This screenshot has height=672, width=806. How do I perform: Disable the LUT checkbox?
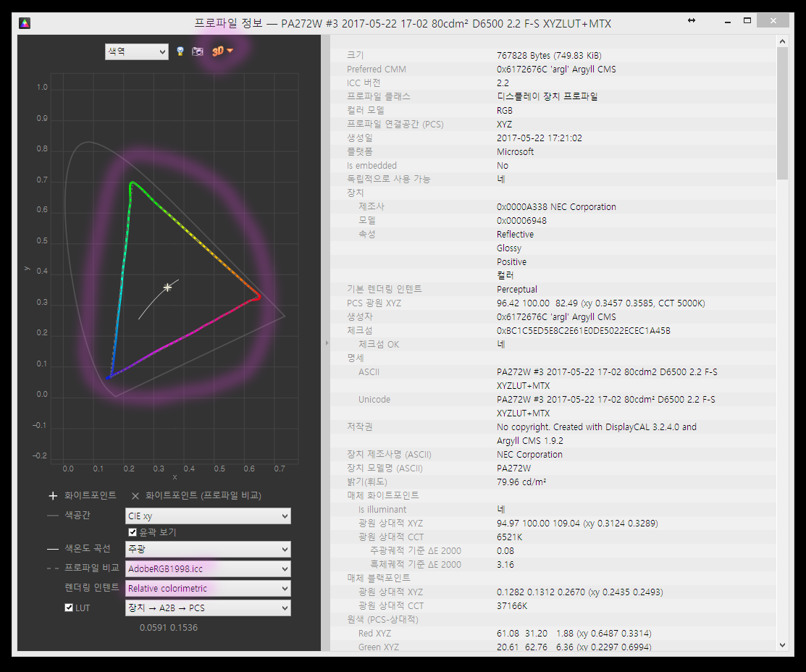click(x=70, y=608)
